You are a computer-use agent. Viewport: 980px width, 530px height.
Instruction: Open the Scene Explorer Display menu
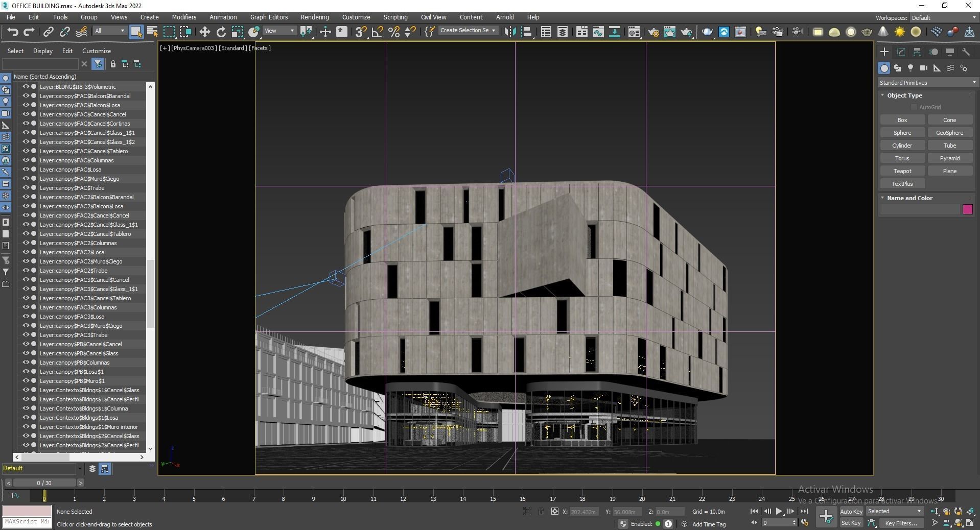[x=43, y=51]
